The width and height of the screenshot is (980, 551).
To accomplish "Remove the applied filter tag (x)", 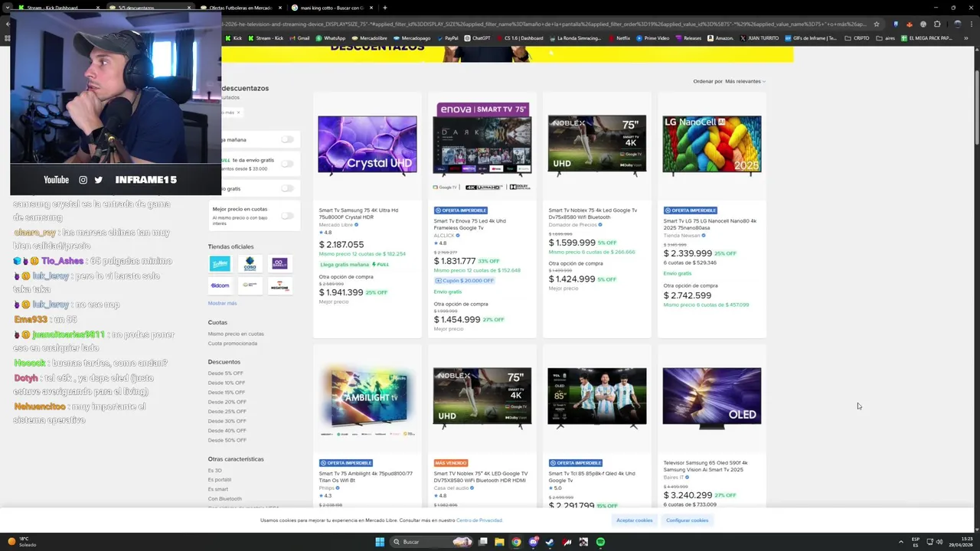I will pos(238,112).
